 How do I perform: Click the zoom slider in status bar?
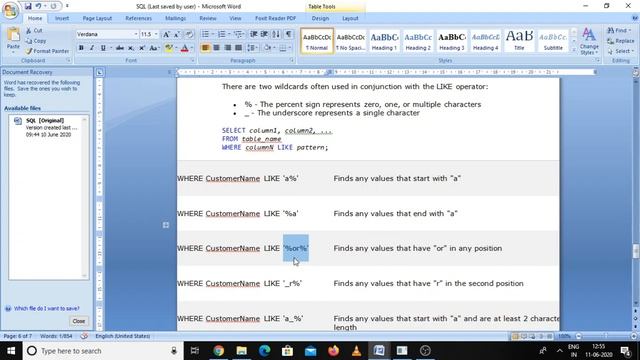(x=606, y=336)
